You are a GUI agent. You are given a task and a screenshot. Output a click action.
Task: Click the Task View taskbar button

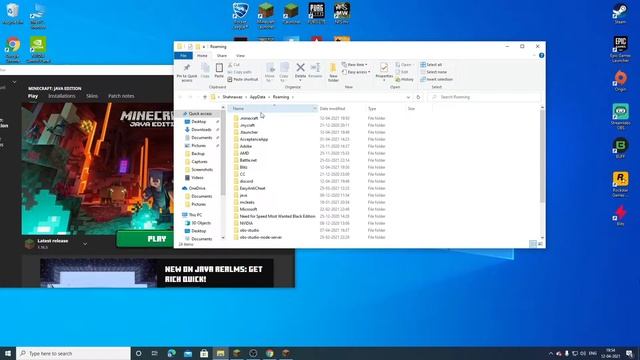[x=155, y=353]
